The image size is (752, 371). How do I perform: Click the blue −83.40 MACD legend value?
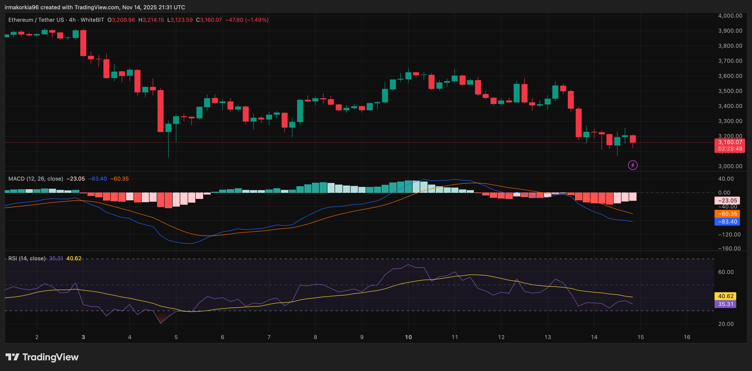98,179
